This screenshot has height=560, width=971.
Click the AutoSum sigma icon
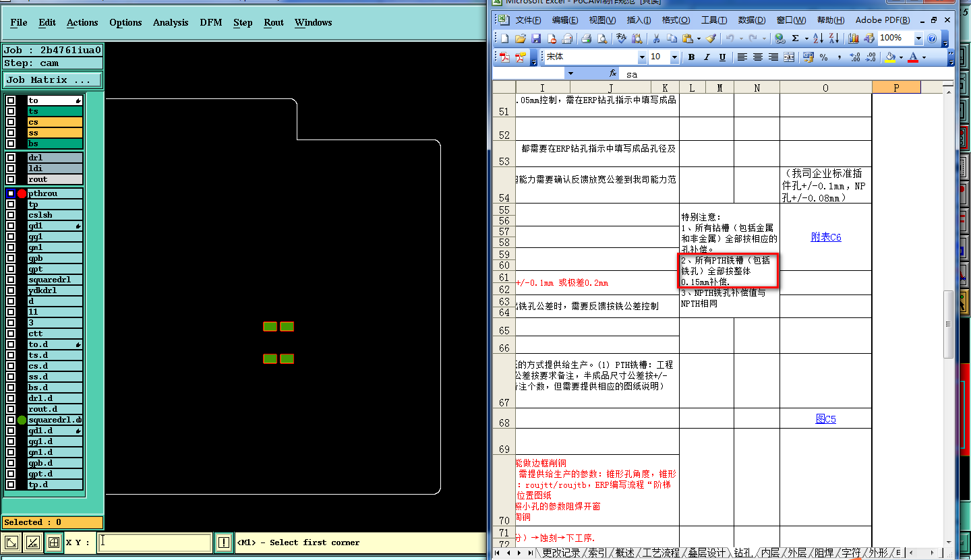tap(795, 38)
